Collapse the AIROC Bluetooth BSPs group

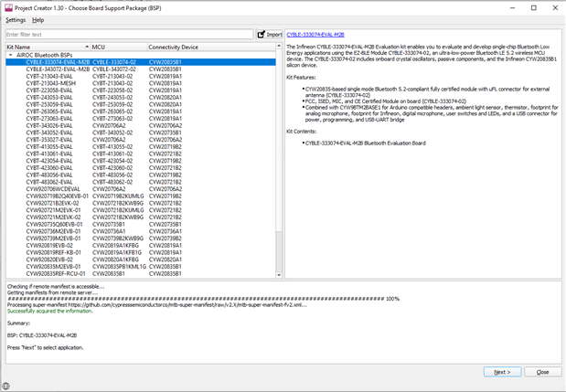tap(11, 55)
